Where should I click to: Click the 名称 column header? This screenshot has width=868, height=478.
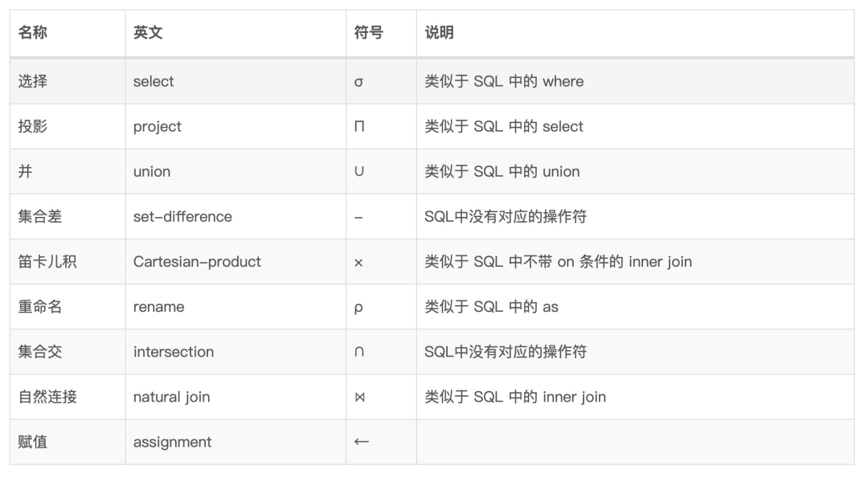(x=32, y=33)
